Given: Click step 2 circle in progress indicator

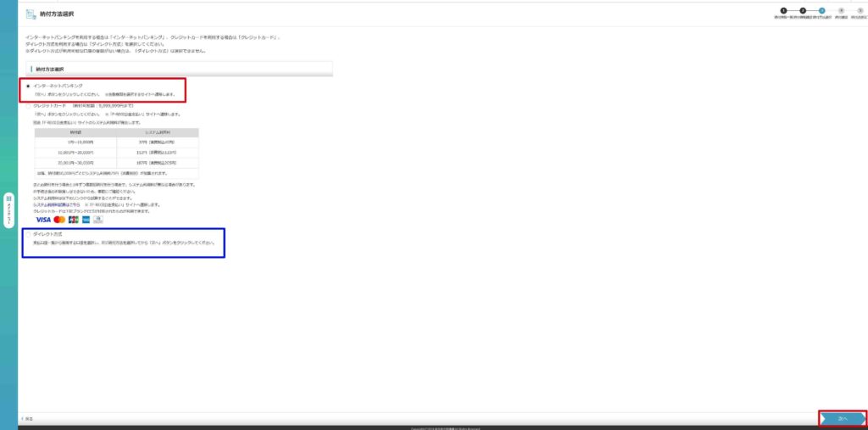Looking at the screenshot, I should click(x=803, y=10).
